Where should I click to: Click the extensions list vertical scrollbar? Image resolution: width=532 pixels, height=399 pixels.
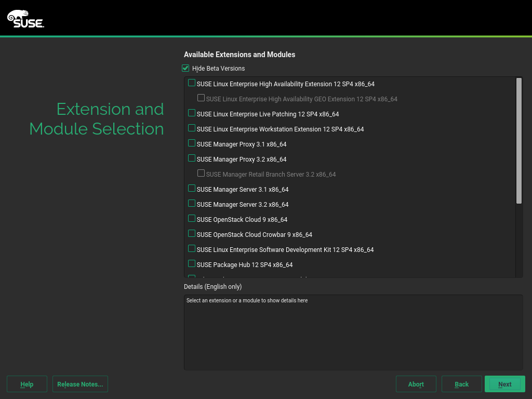[518, 140]
